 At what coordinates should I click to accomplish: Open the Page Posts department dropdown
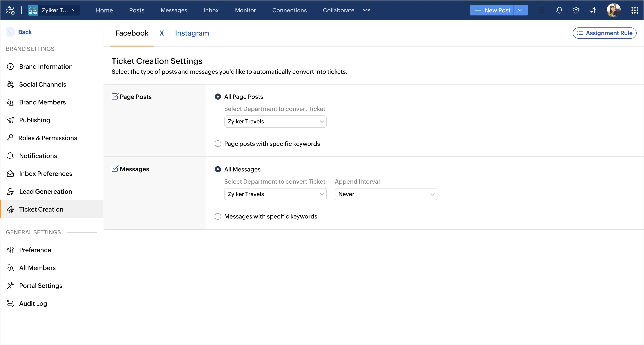click(x=275, y=121)
